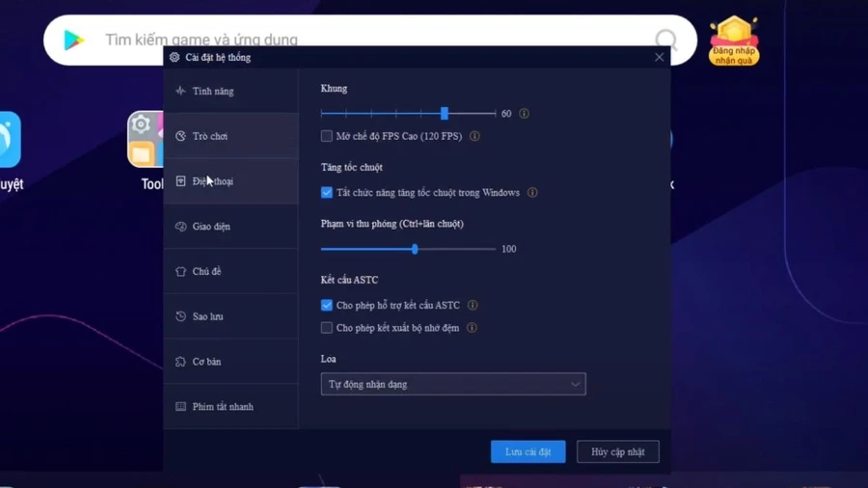
Task: Click the shirt icon beside Chủ đề
Action: coord(180,271)
